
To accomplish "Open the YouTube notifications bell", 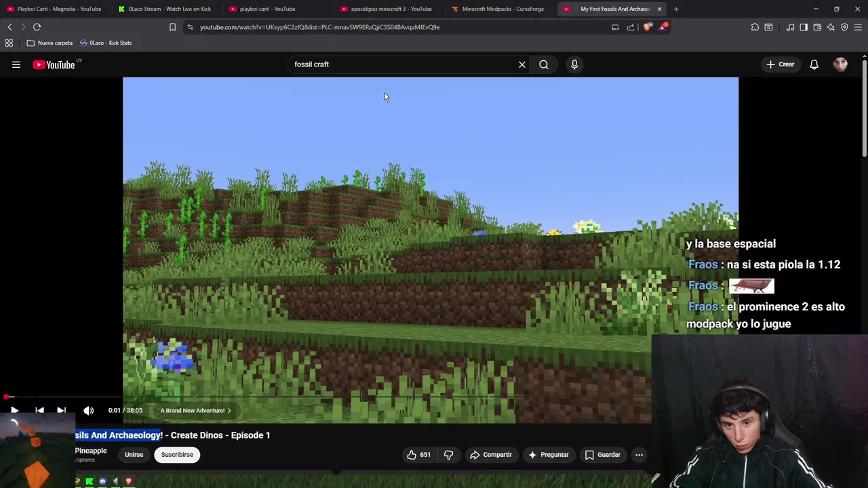I will pos(814,64).
